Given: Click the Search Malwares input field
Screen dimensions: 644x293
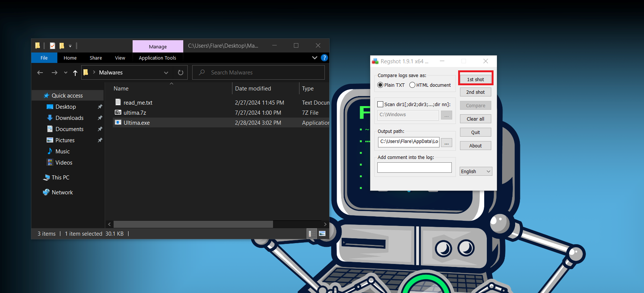Looking at the screenshot, I should pyautogui.click(x=258, y=73).
